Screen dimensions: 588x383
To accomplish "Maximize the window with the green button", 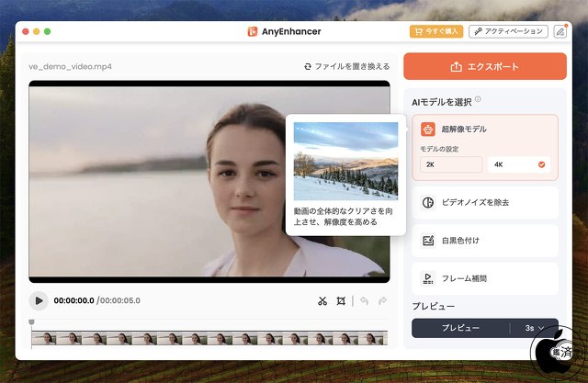I will [47, 31].
